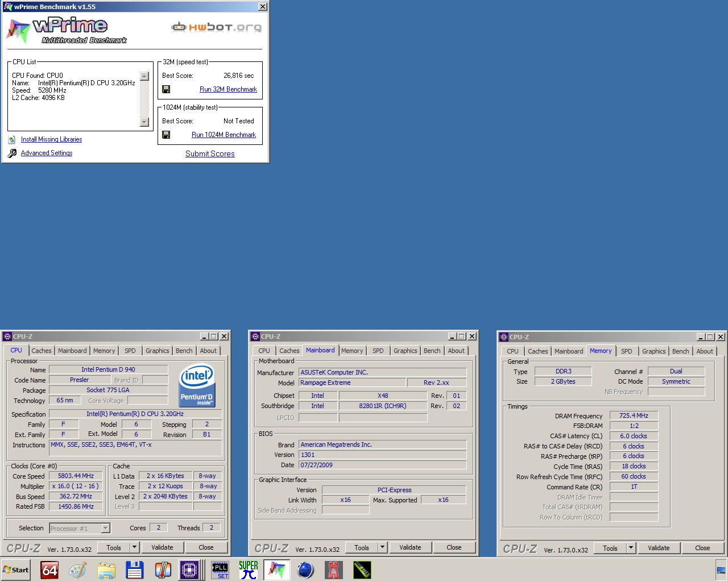Open Advanced Settings link
728x582 pixels.
(47, 153)
